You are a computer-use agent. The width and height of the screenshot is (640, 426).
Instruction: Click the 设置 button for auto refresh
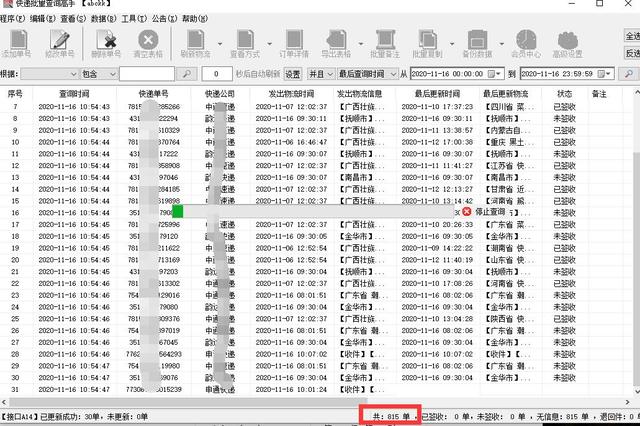293,74
